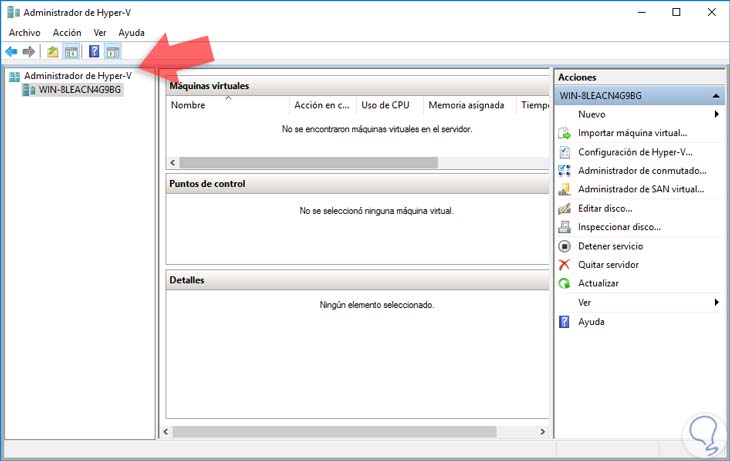Screen dimensions: 730x461
Task: Click 'No se seleccionó ninguna máquina virtual' message
Action: point(377,211)
